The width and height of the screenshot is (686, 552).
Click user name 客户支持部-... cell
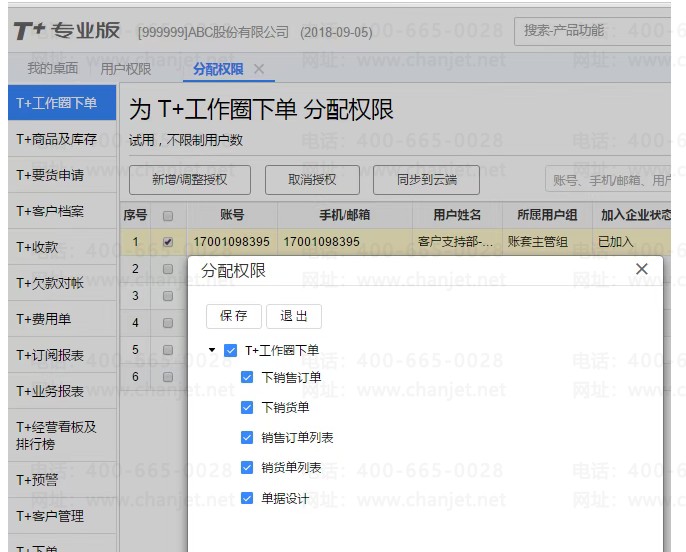point(457,242)
